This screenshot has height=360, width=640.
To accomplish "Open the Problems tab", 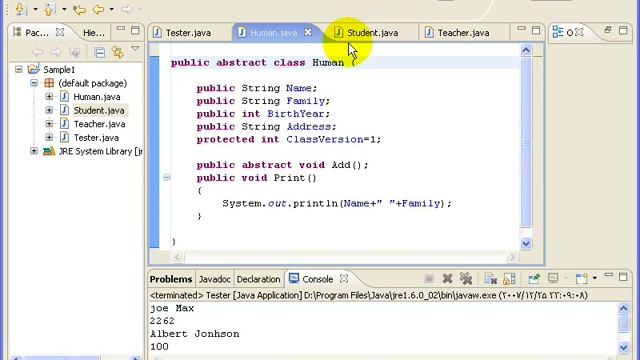I will click(x=171, y=279).
